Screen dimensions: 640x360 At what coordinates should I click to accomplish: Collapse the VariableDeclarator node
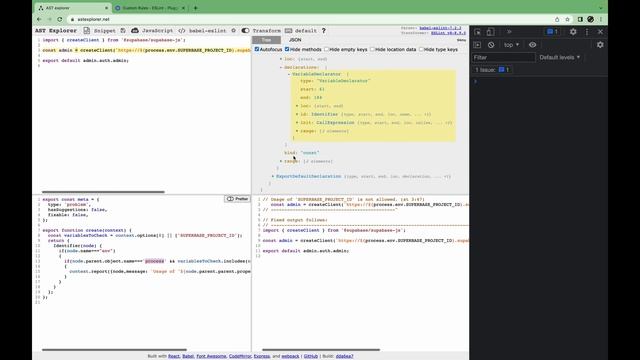[x=316, y=74]
